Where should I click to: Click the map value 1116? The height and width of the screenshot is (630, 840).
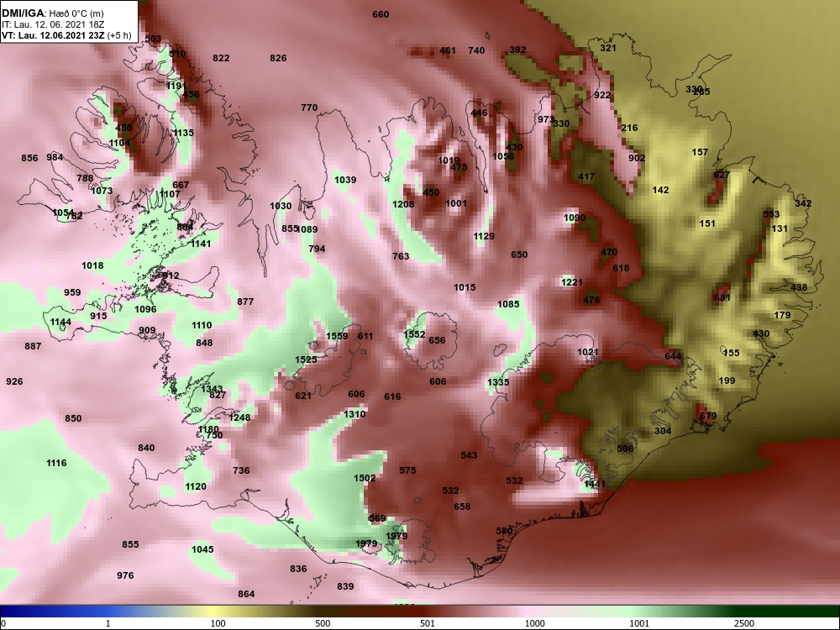(56, 463)
